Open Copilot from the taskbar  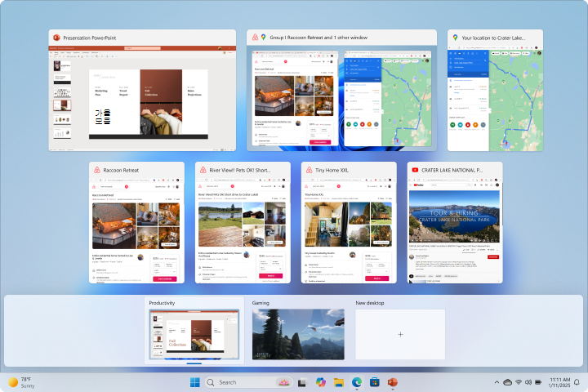(x=321, y=382)
